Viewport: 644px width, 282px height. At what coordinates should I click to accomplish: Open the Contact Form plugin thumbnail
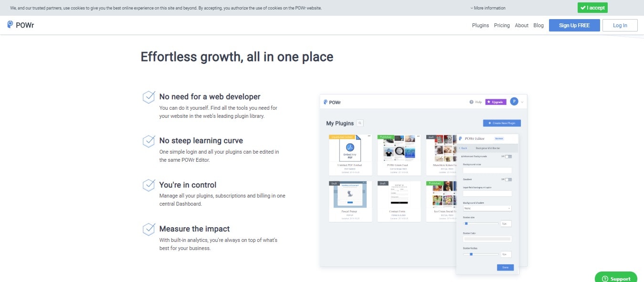click(399, 194)
